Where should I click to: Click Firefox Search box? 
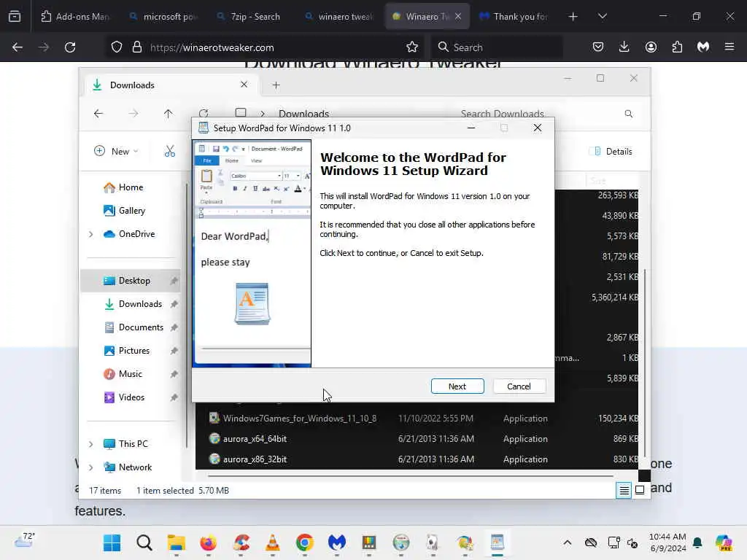498,47
